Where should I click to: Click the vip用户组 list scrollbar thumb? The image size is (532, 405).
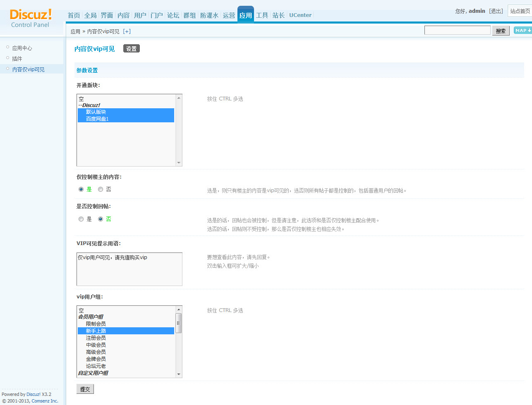coord(179,323)
